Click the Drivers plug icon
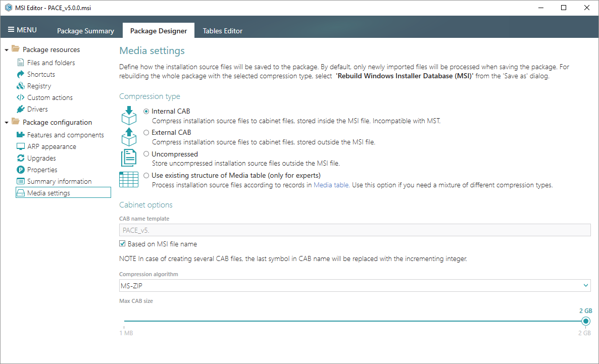 pos(21,109)
